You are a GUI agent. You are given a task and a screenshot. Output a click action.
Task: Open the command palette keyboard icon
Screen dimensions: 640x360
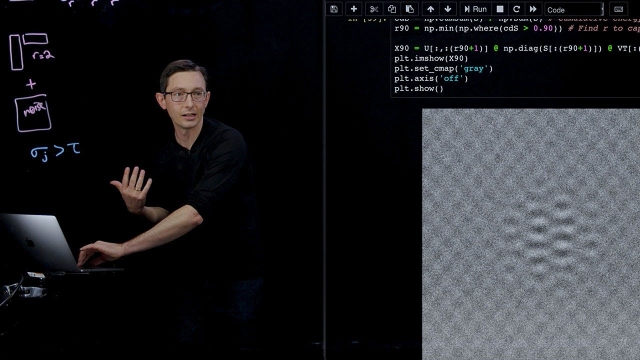click(618, 9)
